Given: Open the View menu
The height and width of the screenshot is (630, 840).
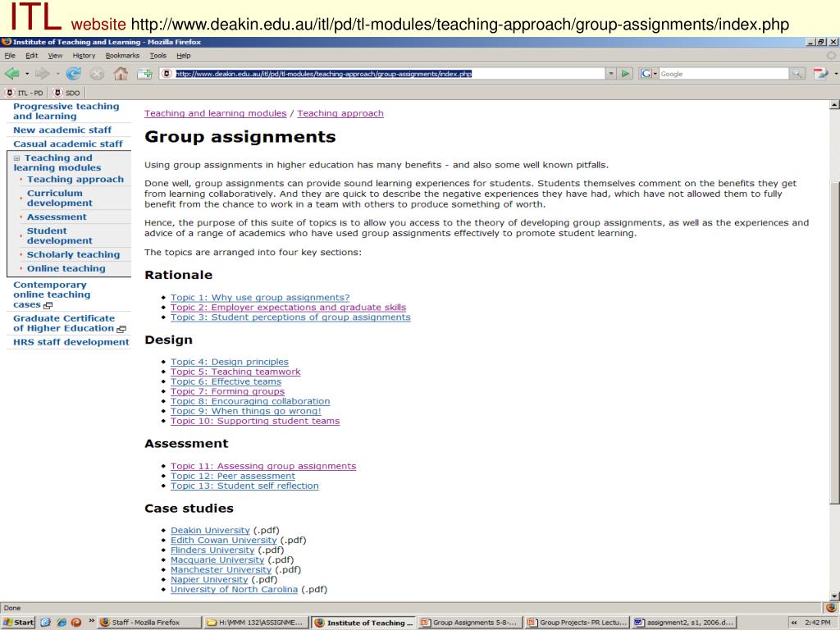Looking at the screenshot, I should (55, 55).
